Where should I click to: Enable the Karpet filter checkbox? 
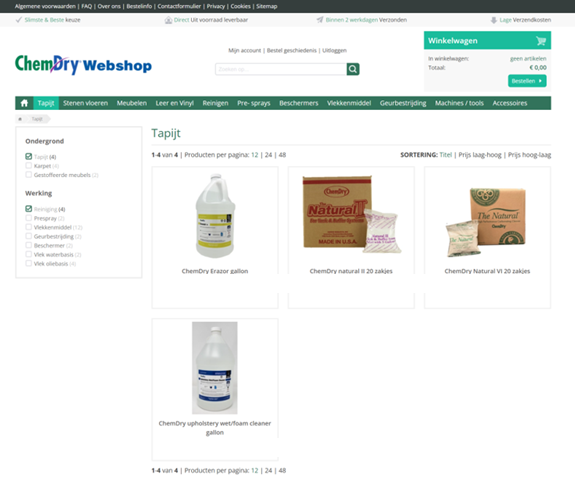29,166
